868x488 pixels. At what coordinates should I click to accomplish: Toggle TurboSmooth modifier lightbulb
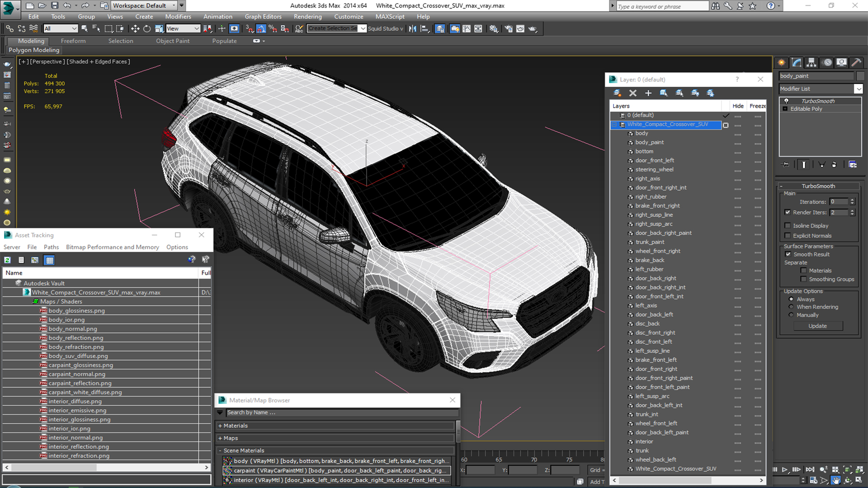tap(786, 101)
